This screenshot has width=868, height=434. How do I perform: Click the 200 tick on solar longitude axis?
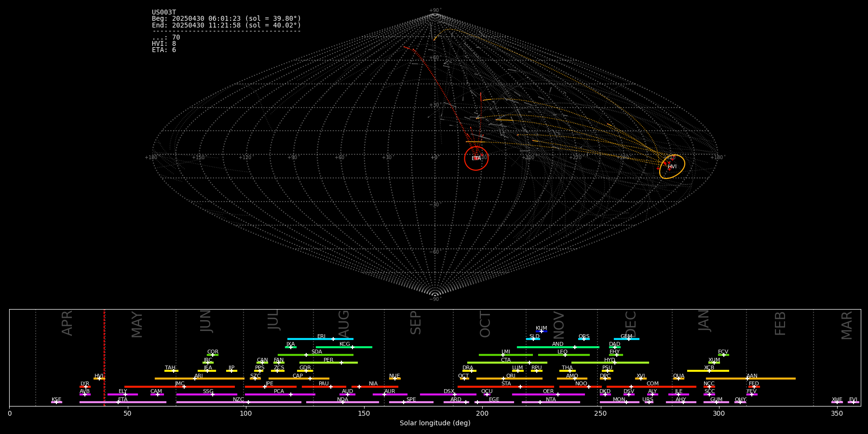pos(482,414)
